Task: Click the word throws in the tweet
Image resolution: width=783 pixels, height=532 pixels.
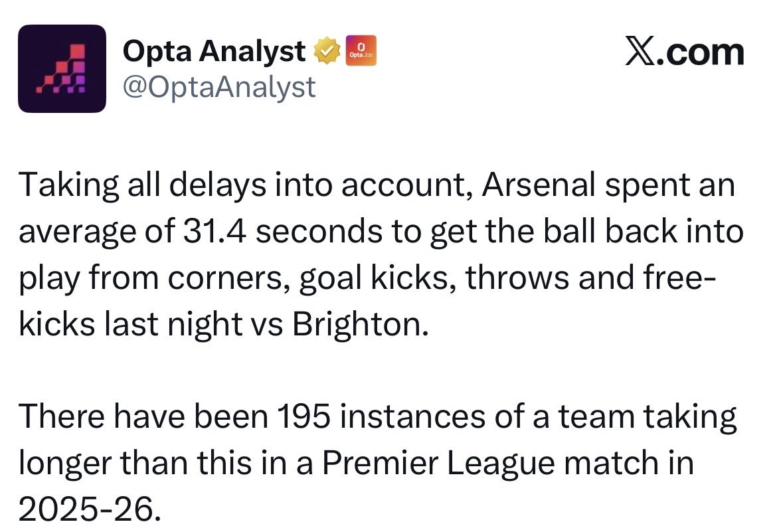Action: (x=517, y=278)
